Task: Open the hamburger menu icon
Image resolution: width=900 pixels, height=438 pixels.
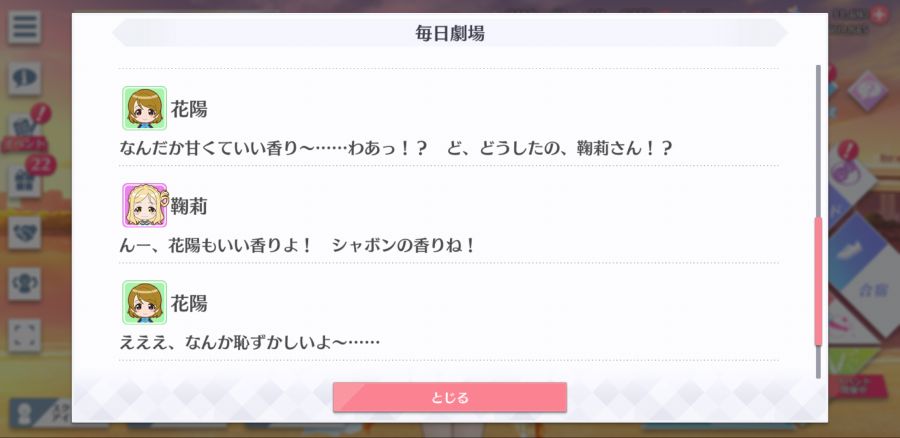Action: (x=24, y=28)
